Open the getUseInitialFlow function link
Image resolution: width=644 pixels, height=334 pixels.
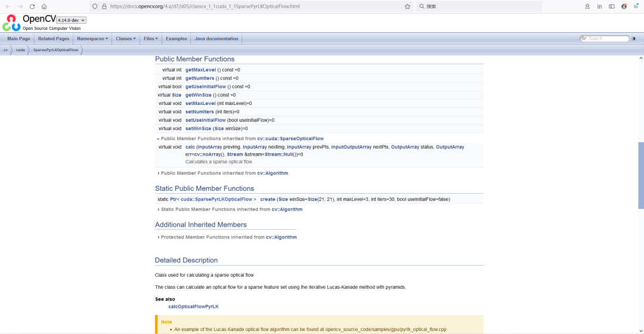[x=205, y=86]
